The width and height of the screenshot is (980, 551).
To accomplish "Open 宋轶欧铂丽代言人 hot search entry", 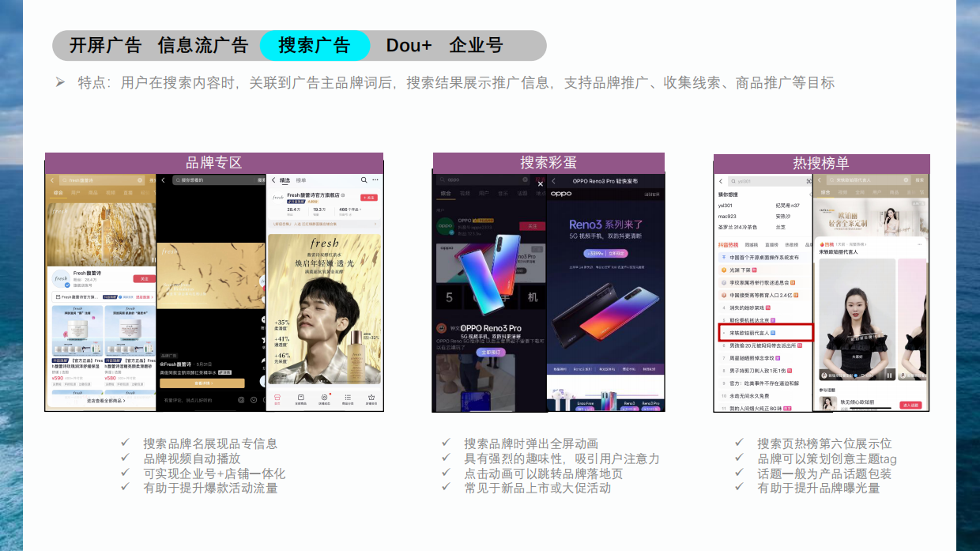I will tap(751, 333).
